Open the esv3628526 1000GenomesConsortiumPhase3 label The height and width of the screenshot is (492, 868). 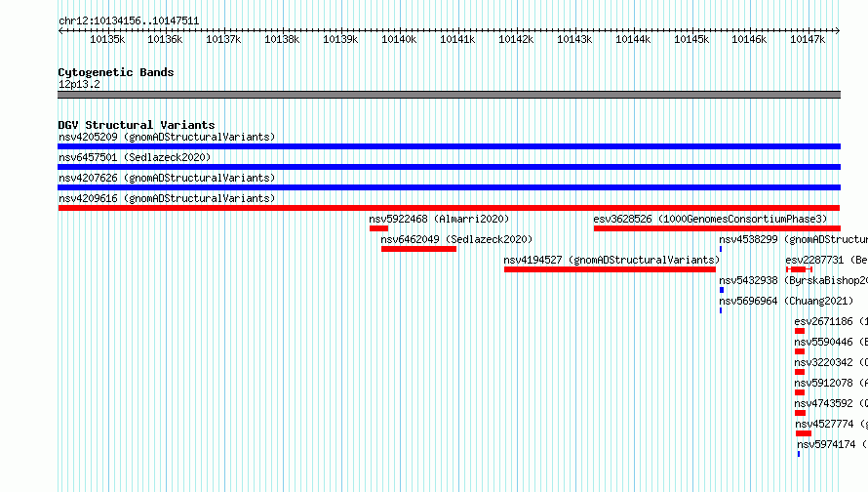click(x=710, y=219)
